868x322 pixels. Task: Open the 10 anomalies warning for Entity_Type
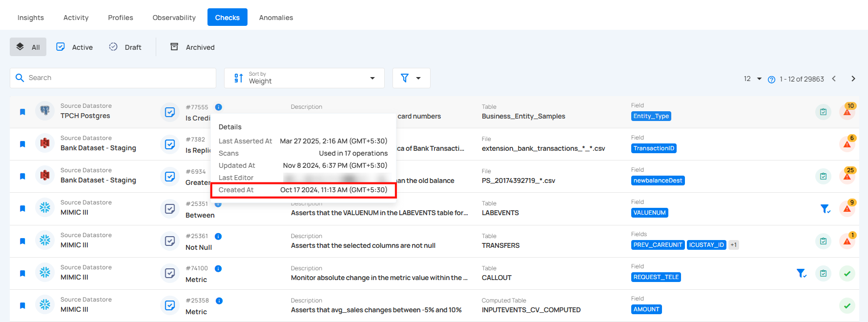coord(847,112)
